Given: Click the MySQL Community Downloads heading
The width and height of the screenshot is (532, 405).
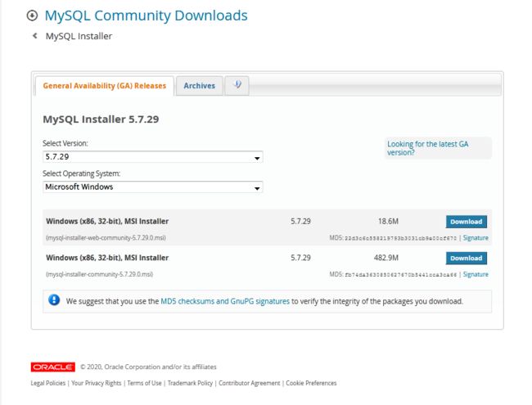Looking at the screenshot, I should pos(147,16).
